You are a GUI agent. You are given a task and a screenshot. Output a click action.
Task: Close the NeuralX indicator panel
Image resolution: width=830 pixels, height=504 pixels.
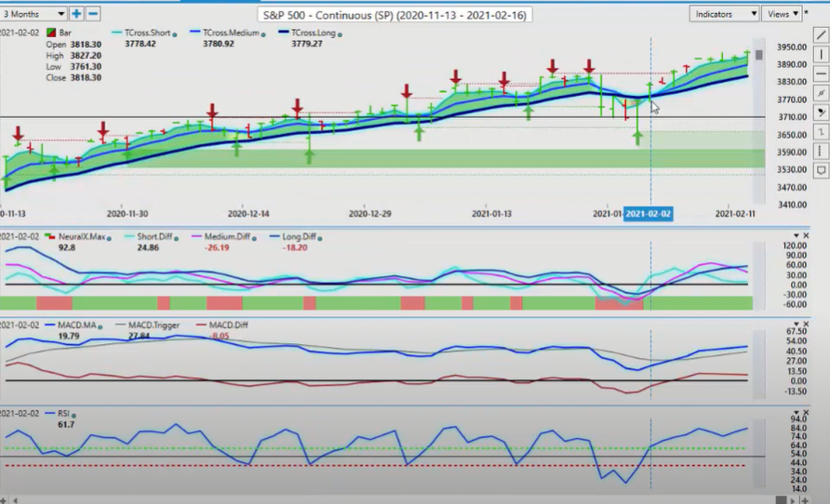pos(806,235)
